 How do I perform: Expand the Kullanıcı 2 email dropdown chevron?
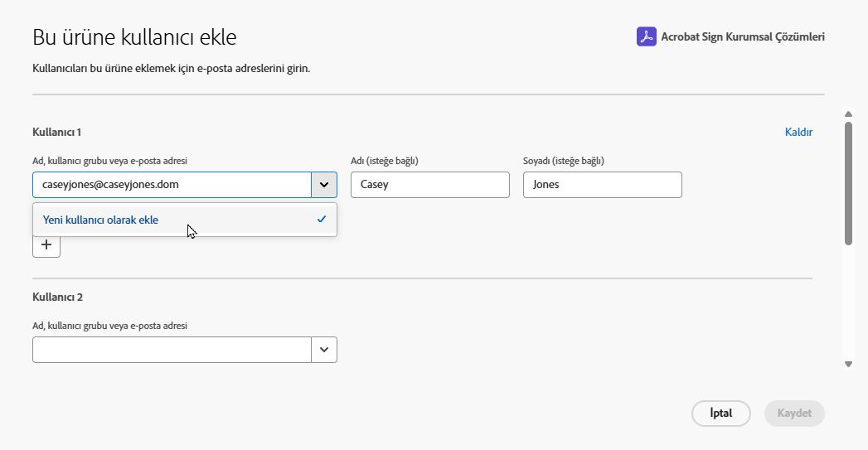click(x=323, y=350)
